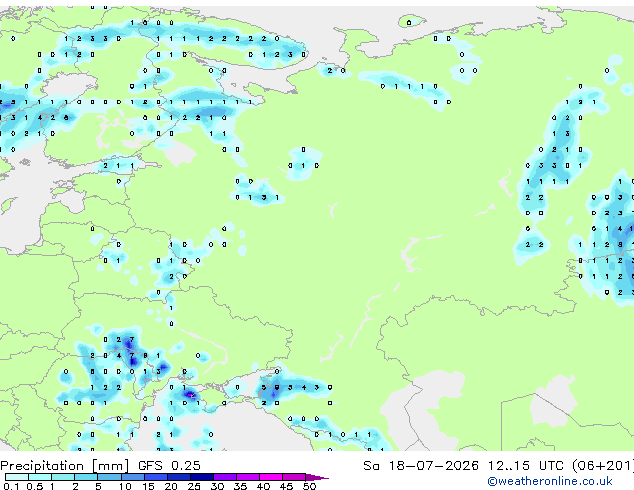Screen dimensions: 634x490
Task: Click the 10–15 mm legend color swatch
Action: pyautogui.click(x=132, y=477)
